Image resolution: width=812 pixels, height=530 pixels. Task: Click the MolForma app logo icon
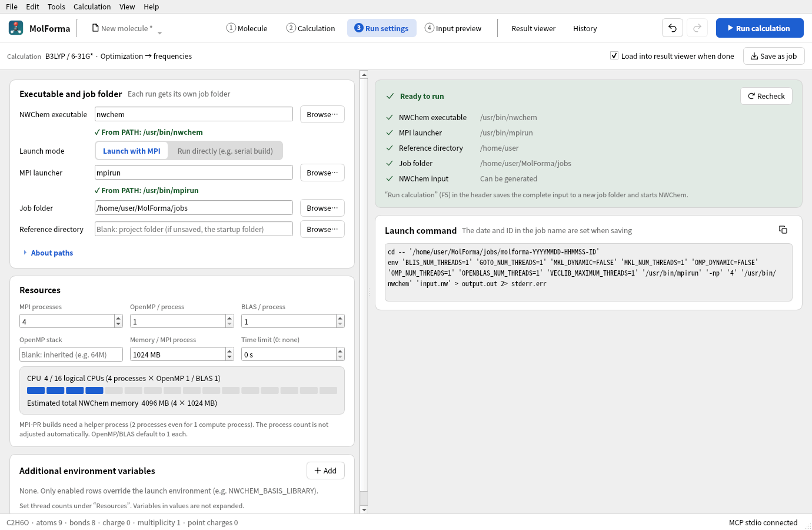(16, 28)
